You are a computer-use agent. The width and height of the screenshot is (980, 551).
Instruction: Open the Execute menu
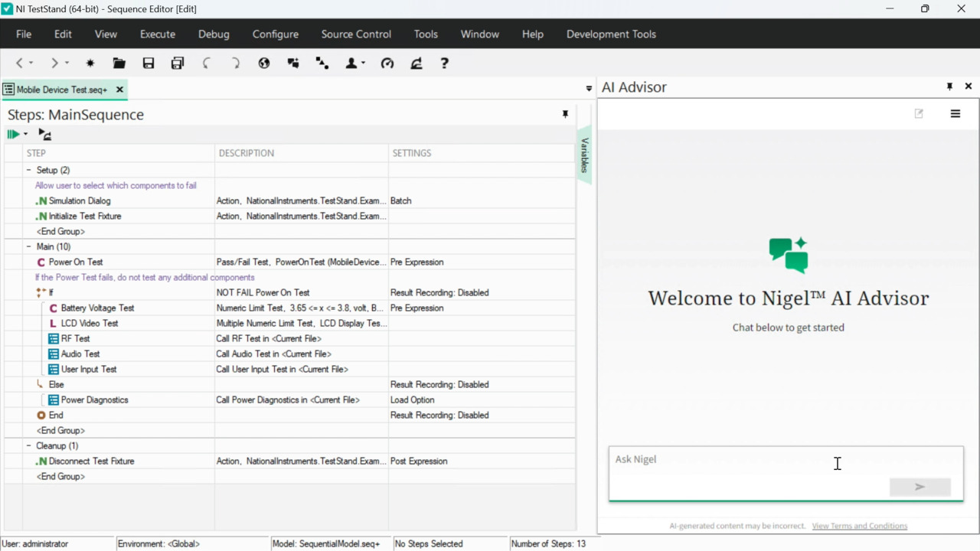click(157, 34)
